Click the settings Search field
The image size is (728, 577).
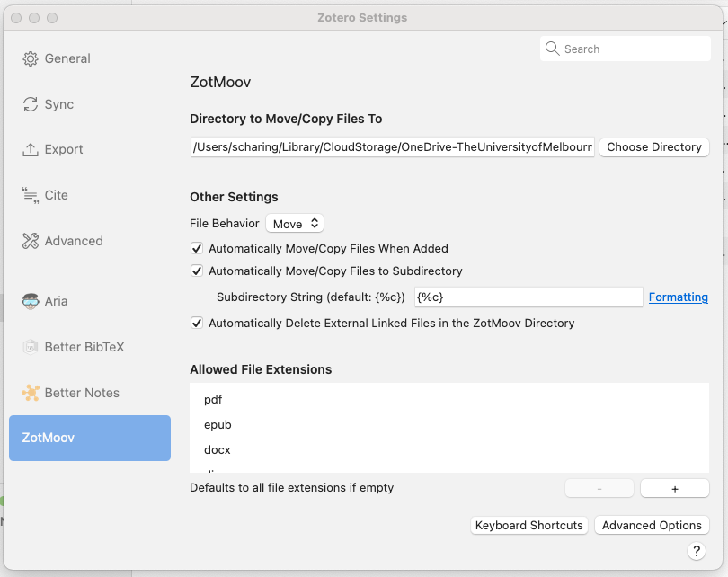point(625,49)
